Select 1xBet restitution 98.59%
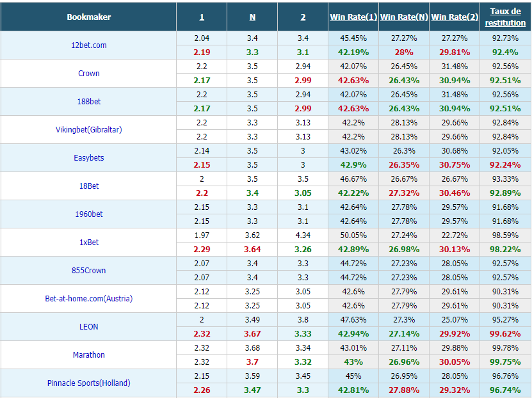Viewport: 532px width, 398px height. (505, 235)
